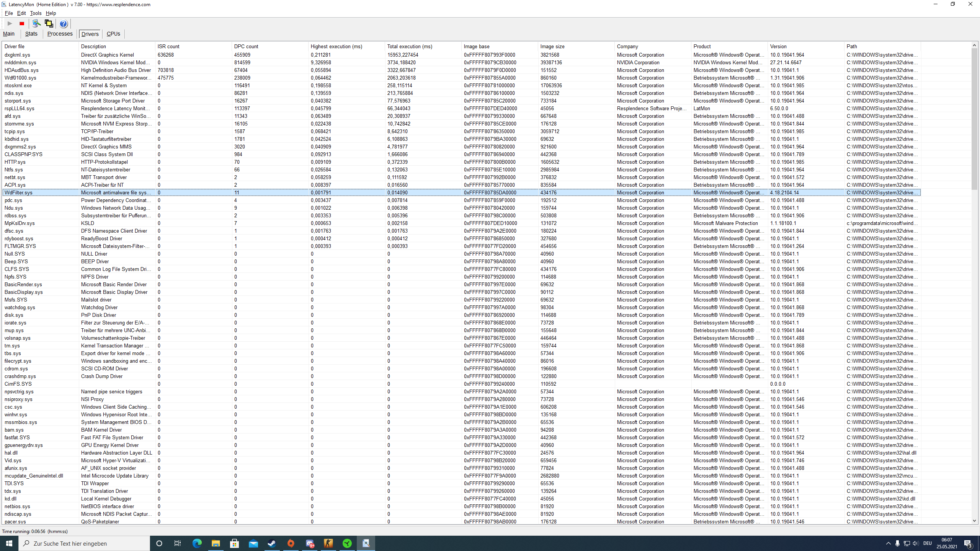Open Steam from the taskbar
980x551 pixels.
click(x=272, y=543)
